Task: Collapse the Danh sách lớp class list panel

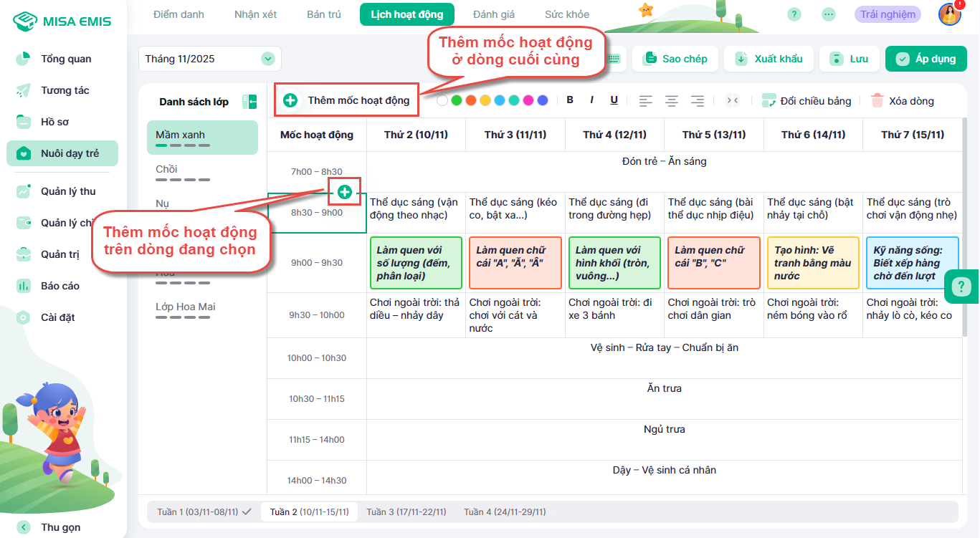Action: (x=249, y=102)
